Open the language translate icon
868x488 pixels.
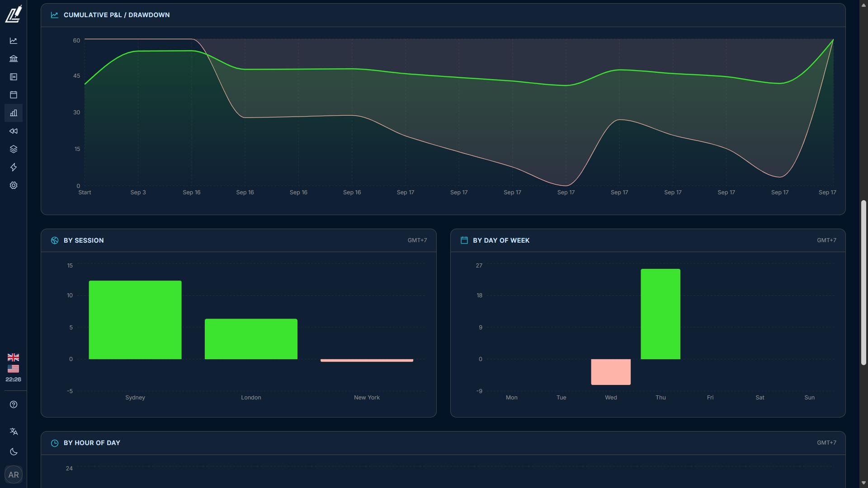(x=14, y=432)
